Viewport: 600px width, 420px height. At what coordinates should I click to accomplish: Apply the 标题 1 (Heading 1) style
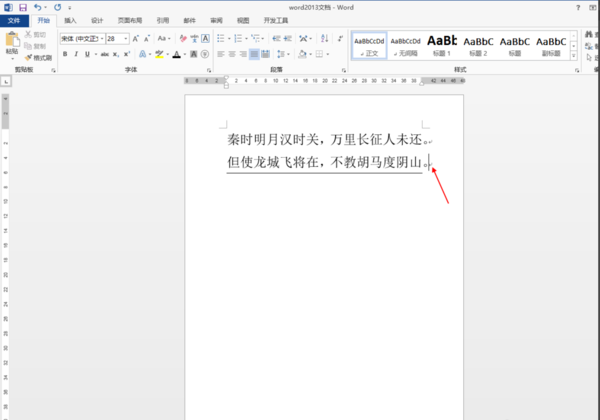[x=442, y=46]
